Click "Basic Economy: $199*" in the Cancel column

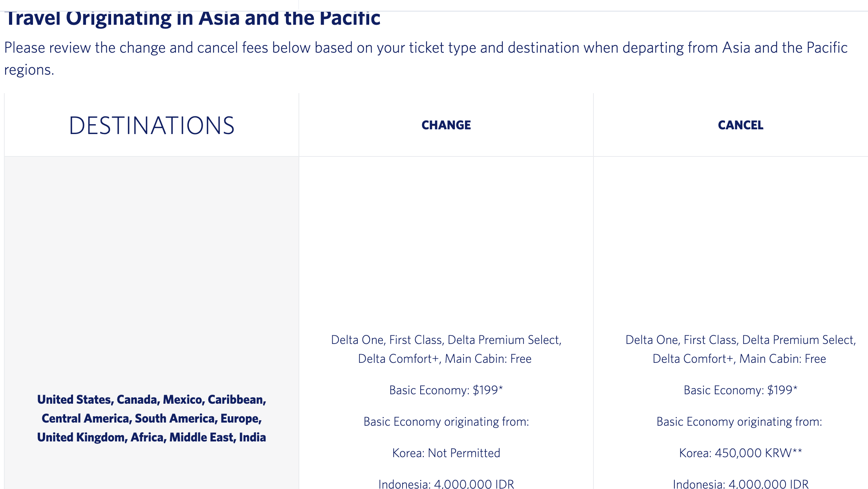pyautogui.click(x=740, y=390)
